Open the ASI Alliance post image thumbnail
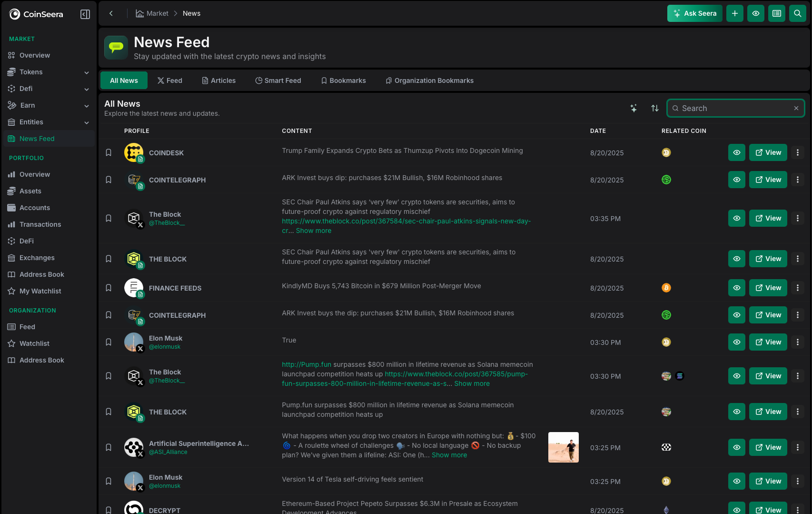This screenshot has width=812, height=514. [x=564, y=447]
